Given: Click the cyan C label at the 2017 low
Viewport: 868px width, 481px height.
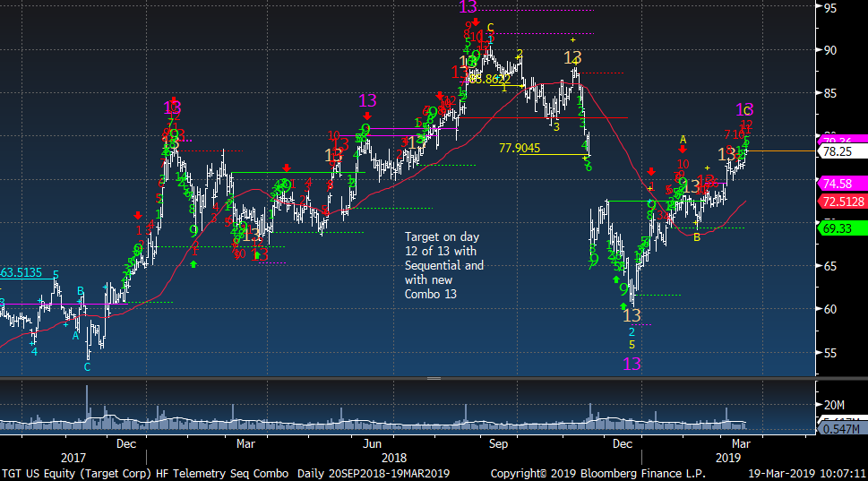Looking at the screenshot, I should tap(87, 367).
